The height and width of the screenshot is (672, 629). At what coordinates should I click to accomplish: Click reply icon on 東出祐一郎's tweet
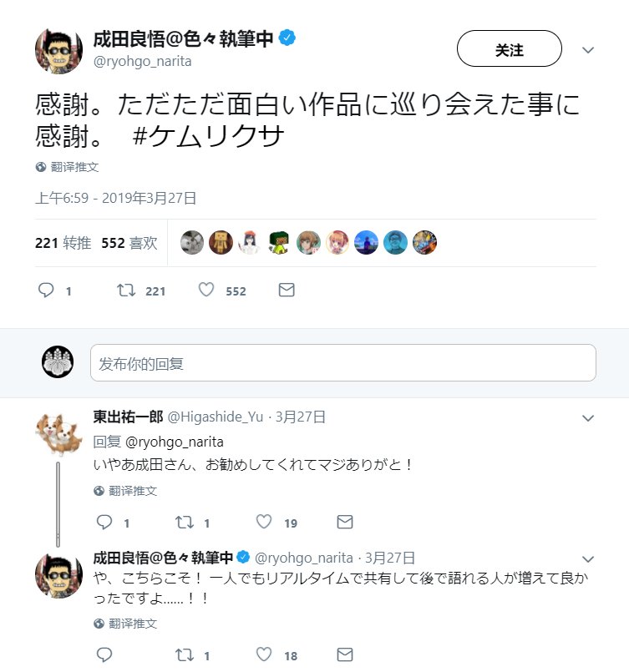(104, 523)
